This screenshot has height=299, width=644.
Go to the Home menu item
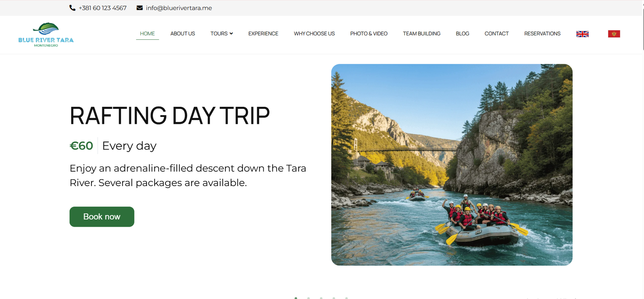coord(147,34)
